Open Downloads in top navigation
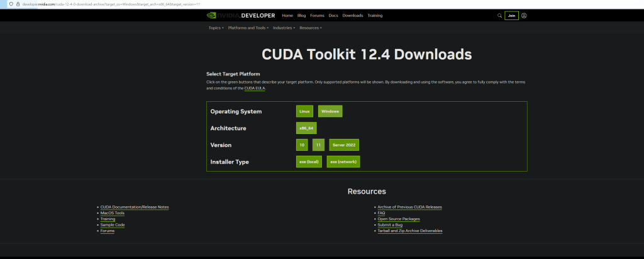This screenshot has height=259, width=644. 353,16
